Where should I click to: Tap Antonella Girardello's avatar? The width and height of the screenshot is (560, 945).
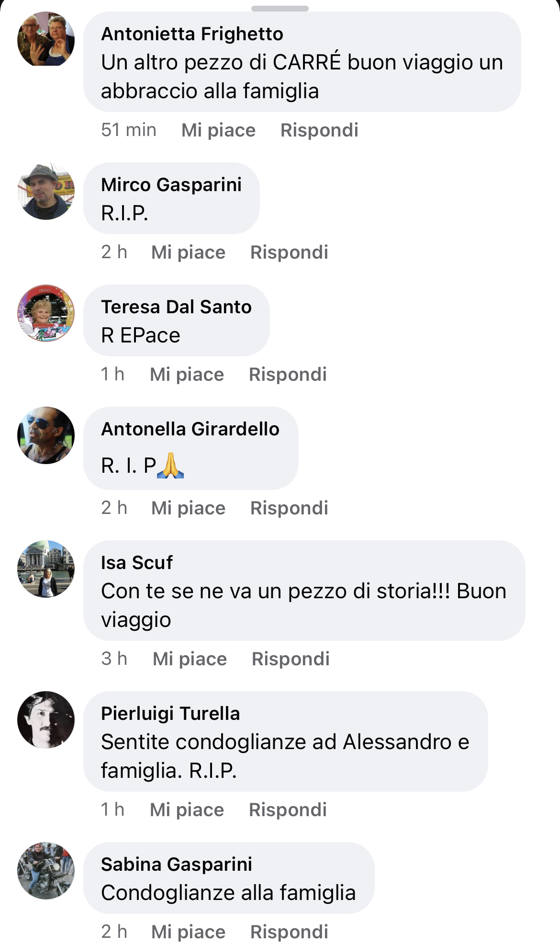pos(46,435)
